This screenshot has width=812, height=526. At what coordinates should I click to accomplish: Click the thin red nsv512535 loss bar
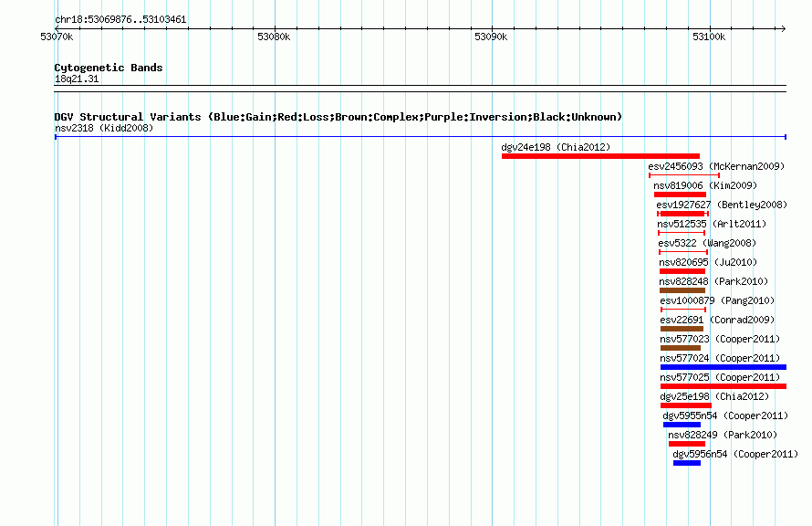click(x=682, y=233)
